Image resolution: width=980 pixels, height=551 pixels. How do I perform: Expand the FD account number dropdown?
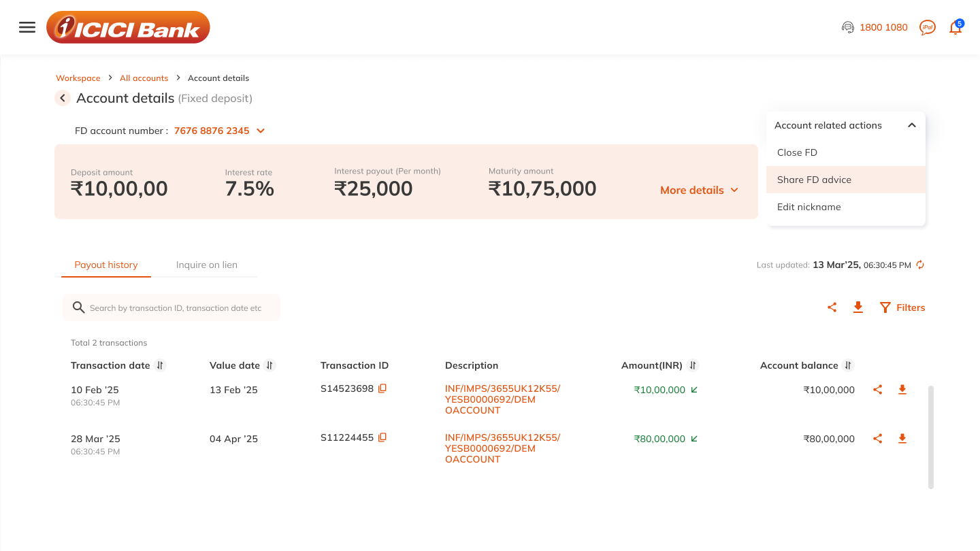tap(261, 131)
